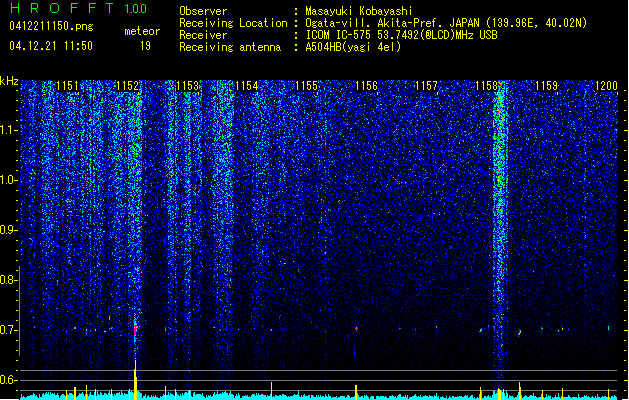Click the Receiver label
This screenshot has width=629, height=400.
(203, 35)
